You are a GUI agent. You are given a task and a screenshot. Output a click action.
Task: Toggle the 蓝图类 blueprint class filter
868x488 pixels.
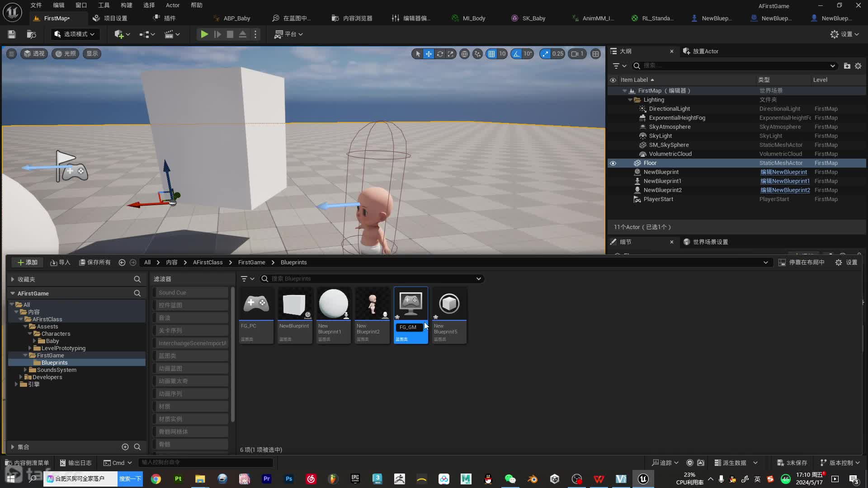(190, 356)
